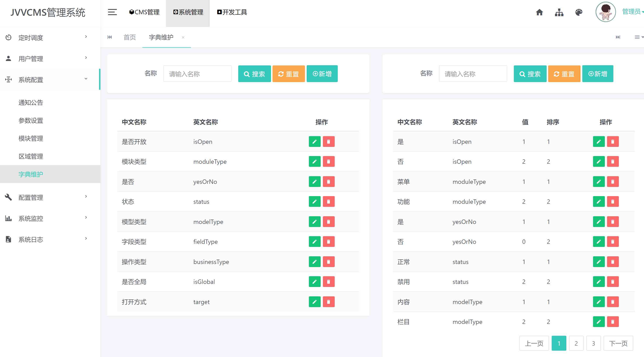The width and height of the screenshot is (644, 357).
Task: Open the 系统管理 top menu
Action: [x=188, y=12]
